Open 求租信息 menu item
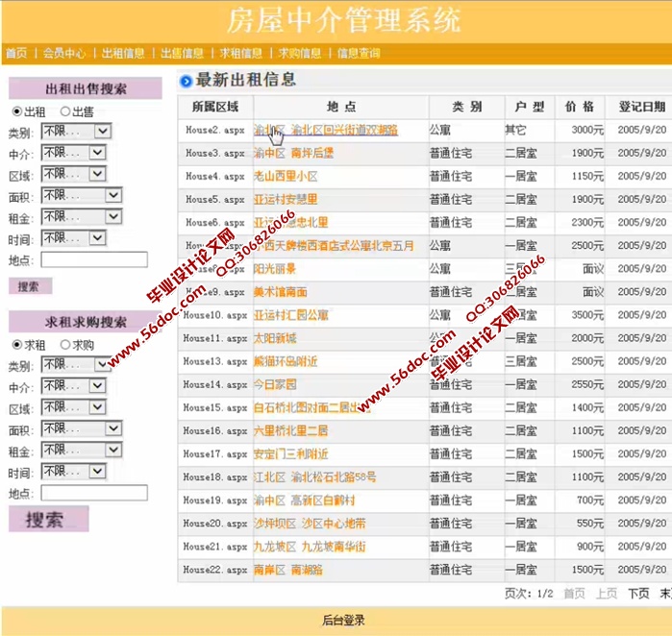This screenshot has height=636, width=672. pos(241,53)
